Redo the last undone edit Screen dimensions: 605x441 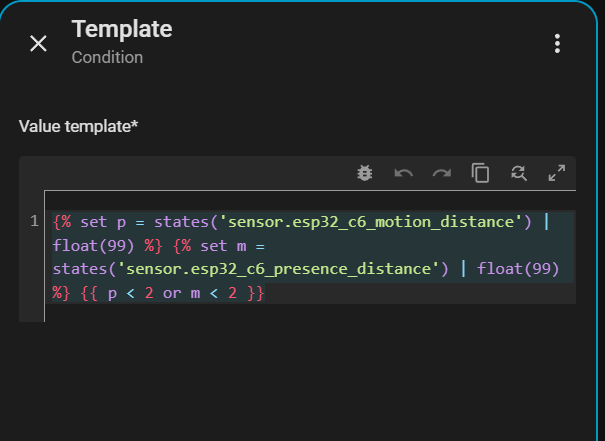(442, 173)
